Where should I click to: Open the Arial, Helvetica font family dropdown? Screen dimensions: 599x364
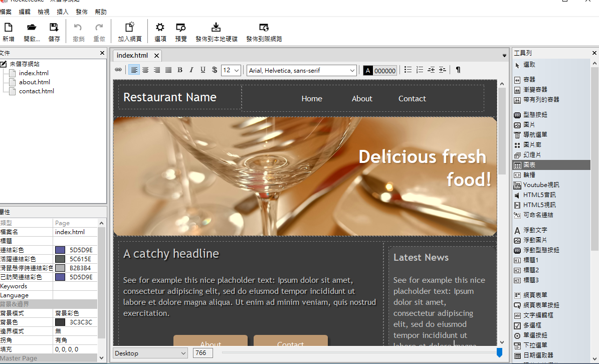[302, 71]
